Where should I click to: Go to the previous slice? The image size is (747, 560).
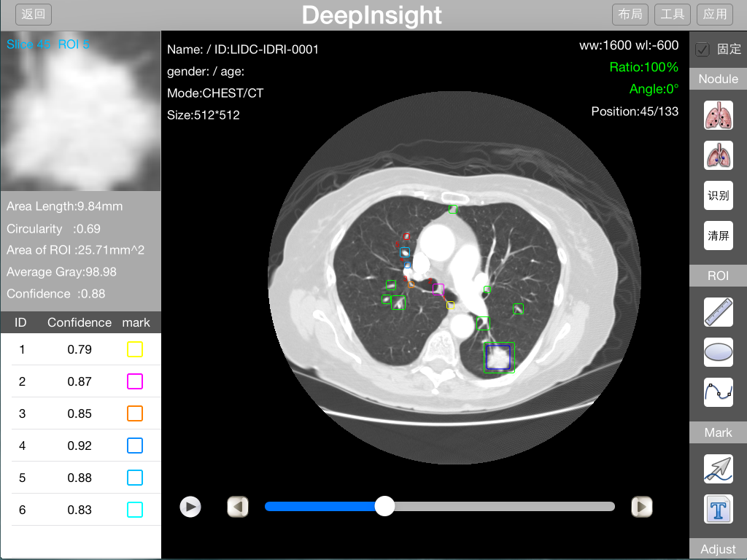coord(238,507)
